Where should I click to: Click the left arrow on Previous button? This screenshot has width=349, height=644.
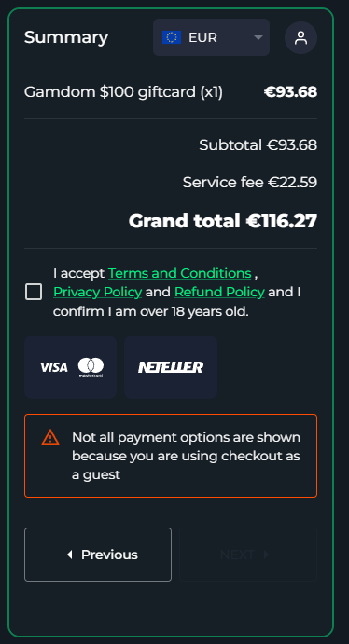click(69, 555)
